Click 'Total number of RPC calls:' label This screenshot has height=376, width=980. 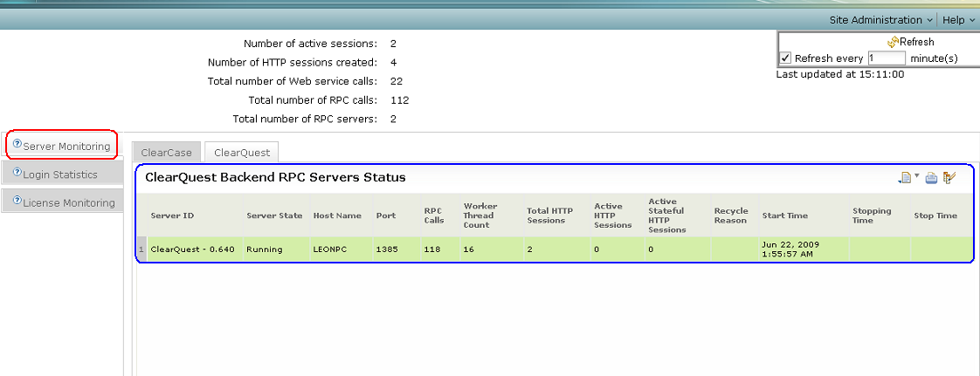click(x=313, y=100)
